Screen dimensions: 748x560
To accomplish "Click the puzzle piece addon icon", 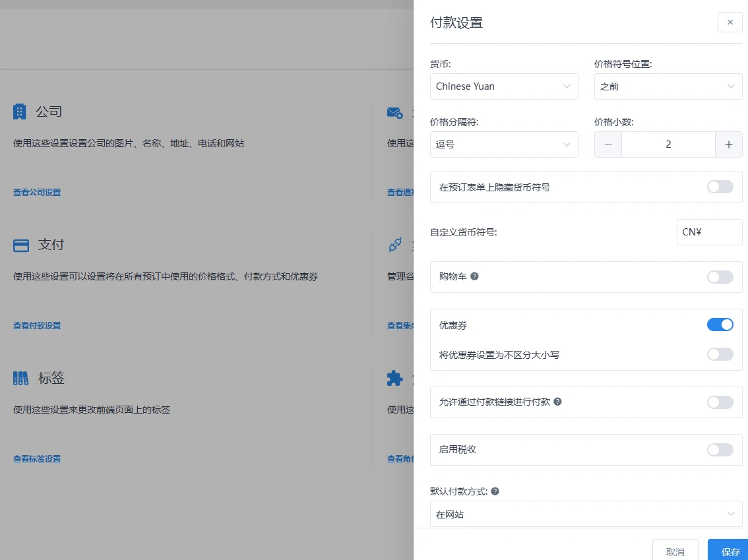I will click(x=394, y=378).
